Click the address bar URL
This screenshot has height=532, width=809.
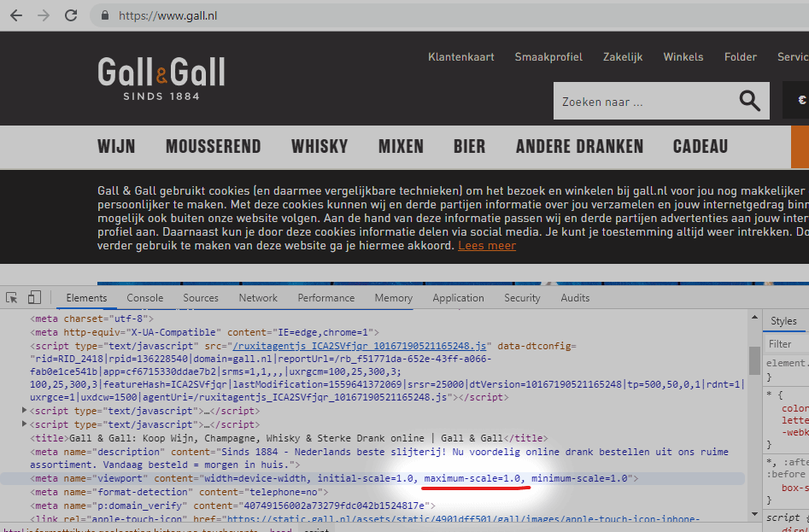pyautogui.click(x=167, y=16)
